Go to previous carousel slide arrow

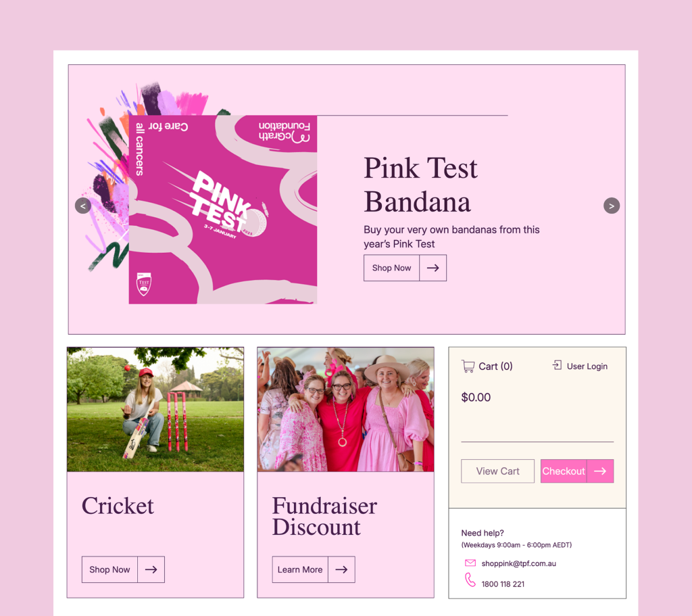[83, 206]
